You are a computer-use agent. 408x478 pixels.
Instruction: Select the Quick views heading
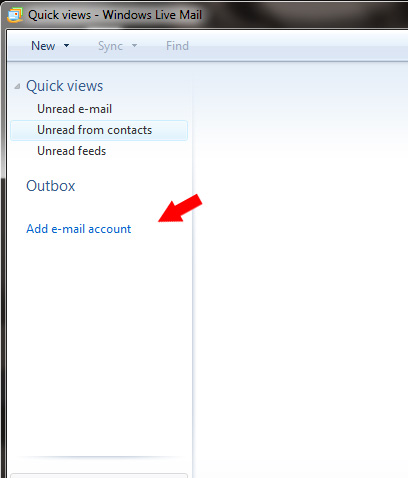[64, 86]
